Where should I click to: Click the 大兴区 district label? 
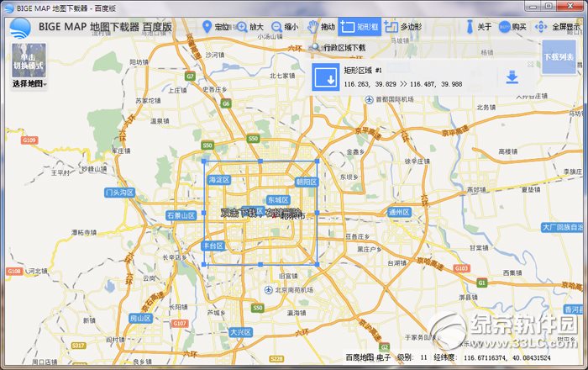pyautogui.click(x=241, y=332)
